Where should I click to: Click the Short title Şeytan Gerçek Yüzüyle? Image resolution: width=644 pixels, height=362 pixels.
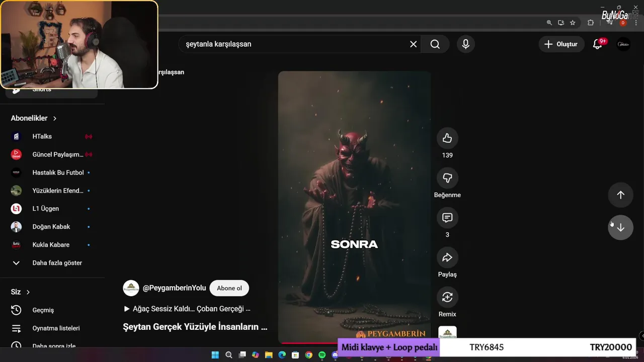195,327
